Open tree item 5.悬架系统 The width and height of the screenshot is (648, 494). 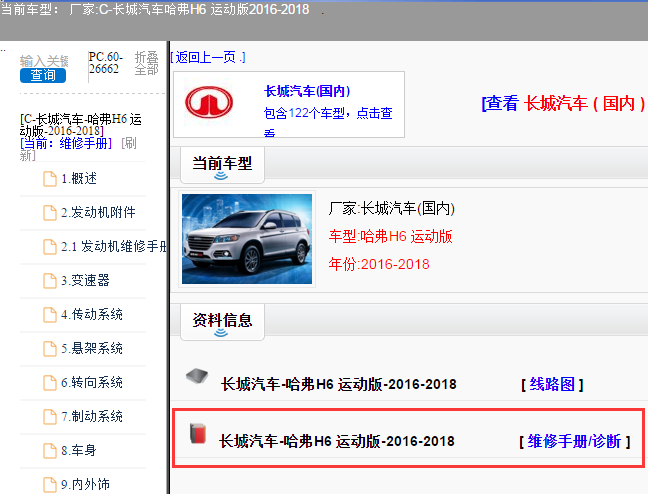pos(92,348)
